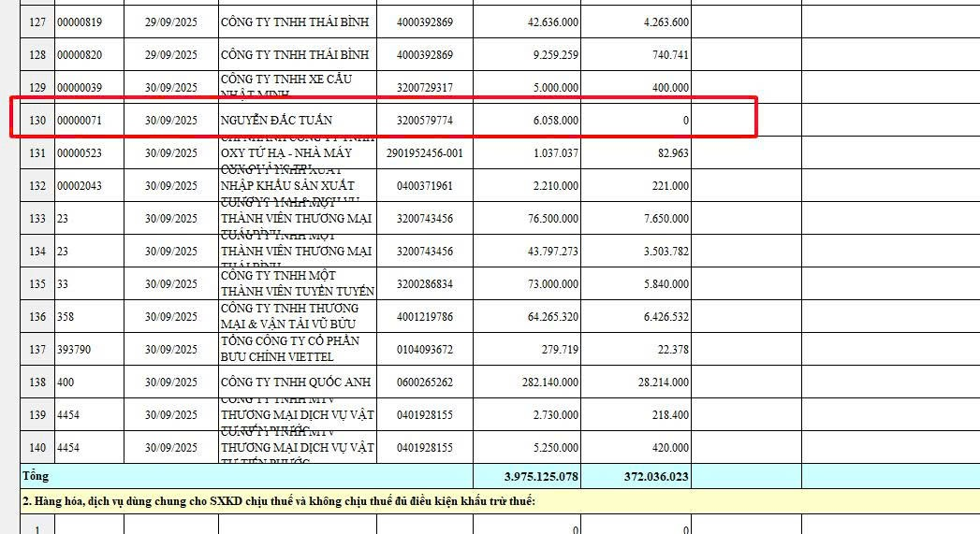Select tax code 2901952456-001 cell
The width and height of the screenshot is (980, 534).
coord(424,153)
